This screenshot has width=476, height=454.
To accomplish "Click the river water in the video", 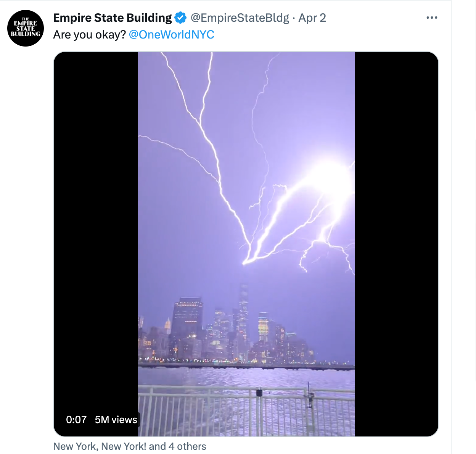I will click(x=246, y=377).
